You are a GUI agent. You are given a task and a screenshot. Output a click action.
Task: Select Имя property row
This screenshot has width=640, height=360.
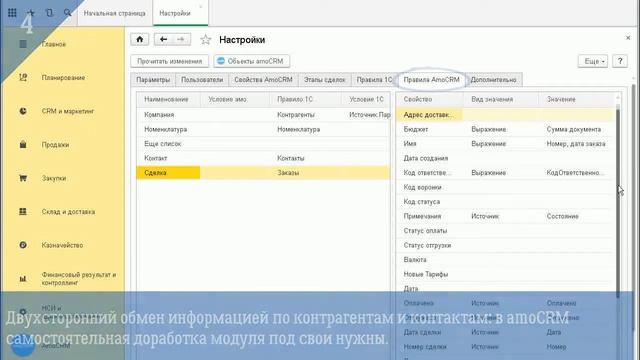click(x=505, y=144)
